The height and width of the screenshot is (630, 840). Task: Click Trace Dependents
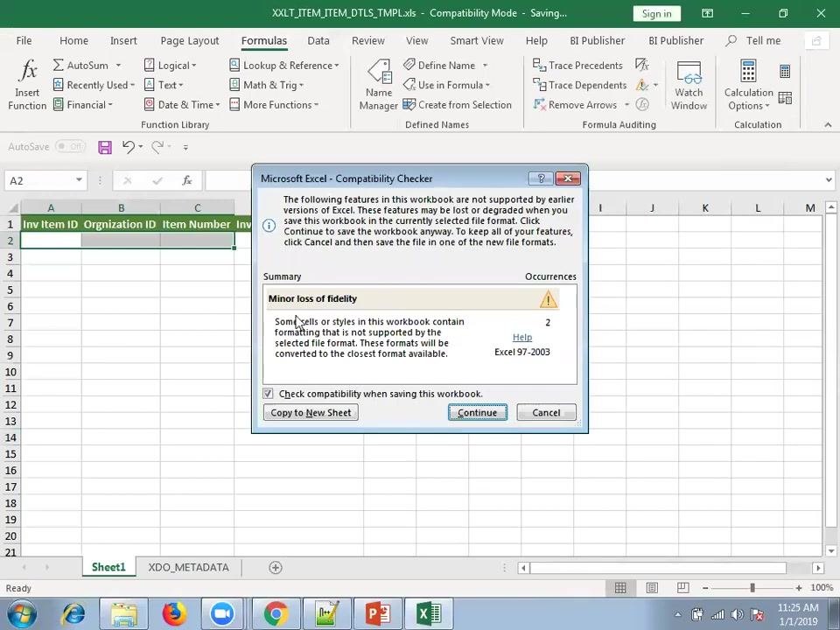click(579, 85)
